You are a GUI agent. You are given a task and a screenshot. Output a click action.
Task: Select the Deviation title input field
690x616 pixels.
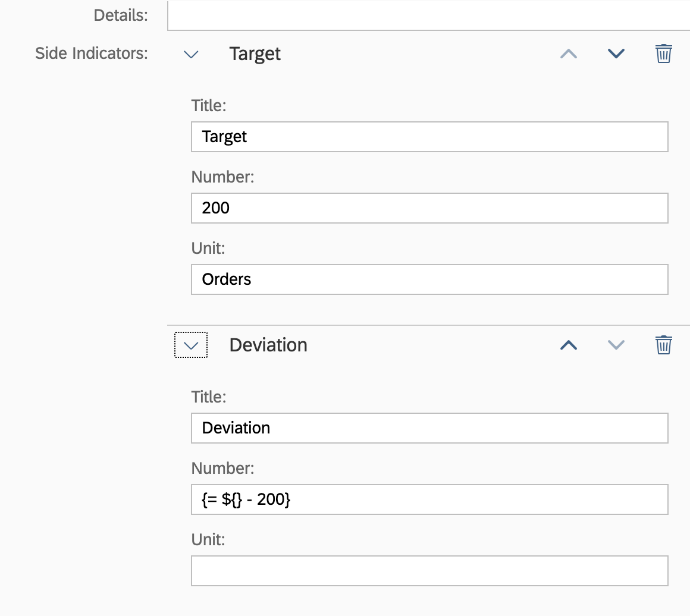click(x=428, y=428)
